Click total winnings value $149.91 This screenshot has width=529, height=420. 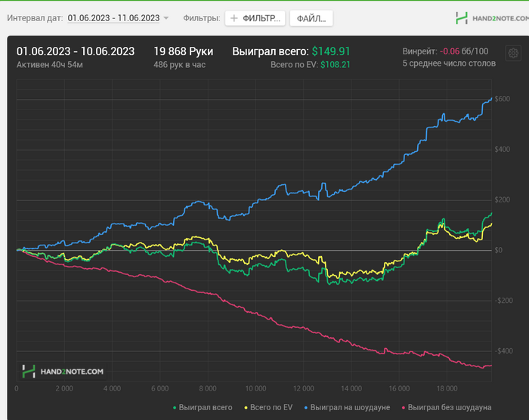coord(331,51)
